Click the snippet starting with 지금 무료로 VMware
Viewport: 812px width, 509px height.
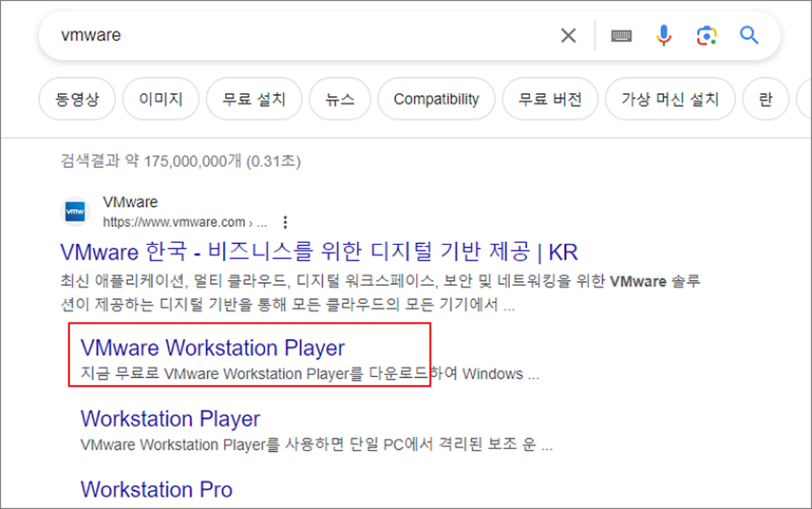pyautogui.click(x=310, y=374)
